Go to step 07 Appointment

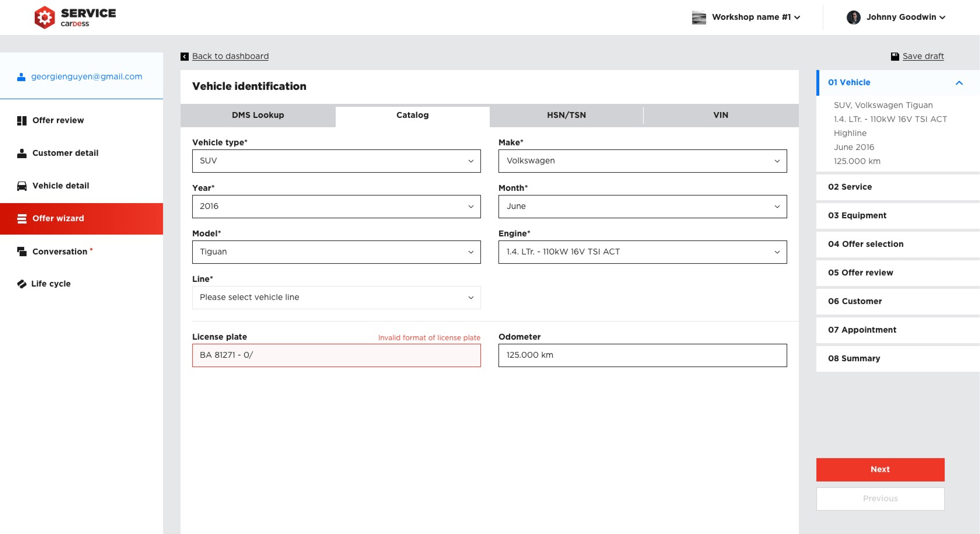pyautogui.click(x=898, y=330)
